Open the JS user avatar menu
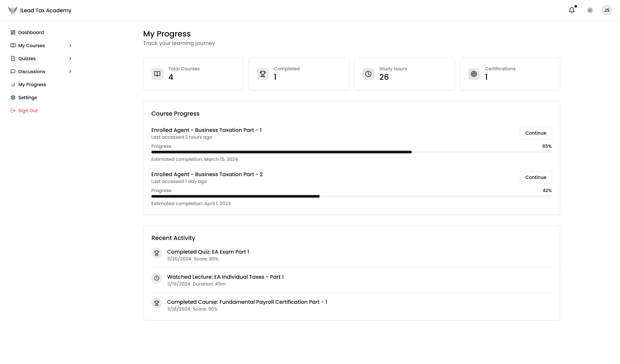The image size is (620, 364). (607, 10)
